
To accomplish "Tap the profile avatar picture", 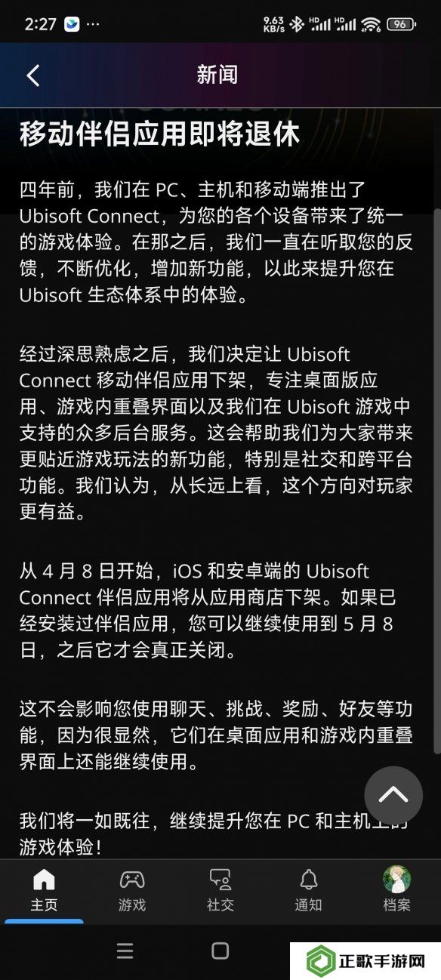I will [396, 879].
